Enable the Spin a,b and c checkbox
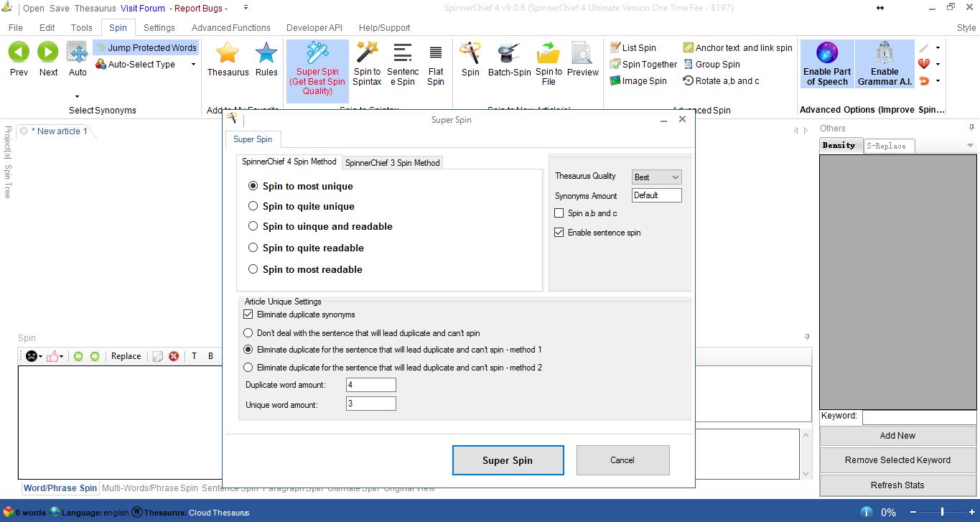This screenshot has width=980, height=522. click(559, 213)
